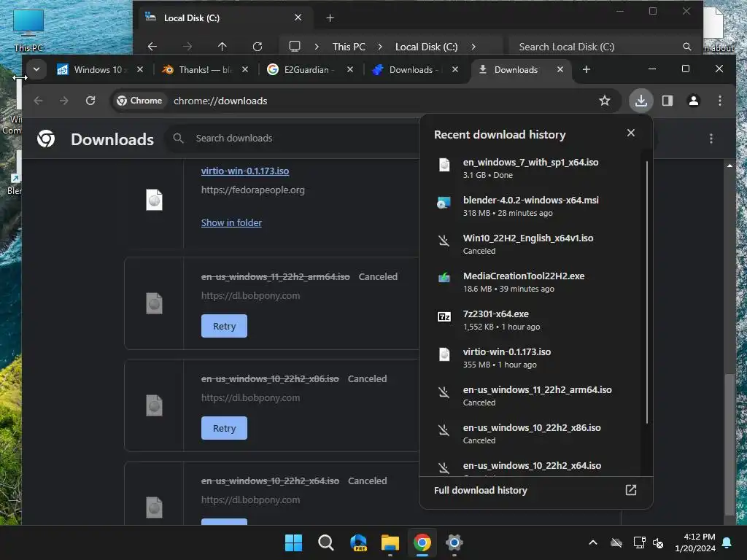Select blender-4.0.2-windows-x64.msi in recent history
This screenshot has width=747, height=560.
point(531,206)
